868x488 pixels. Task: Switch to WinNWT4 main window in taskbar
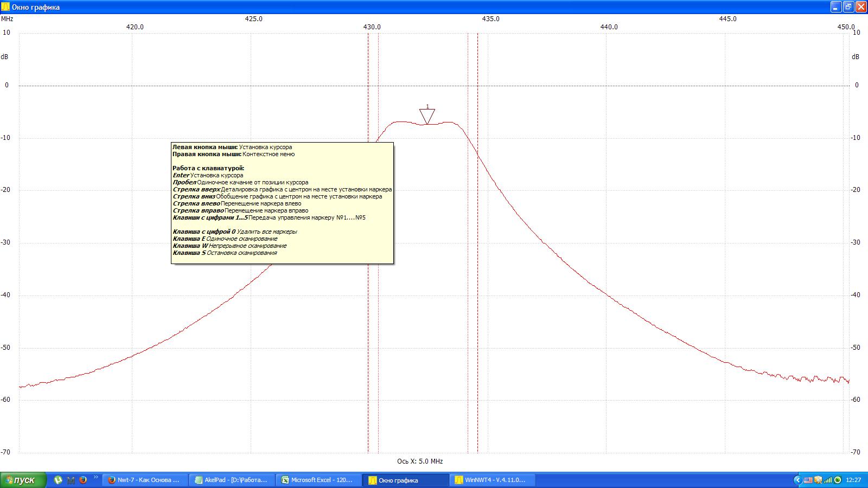click(x=492, y=480)
